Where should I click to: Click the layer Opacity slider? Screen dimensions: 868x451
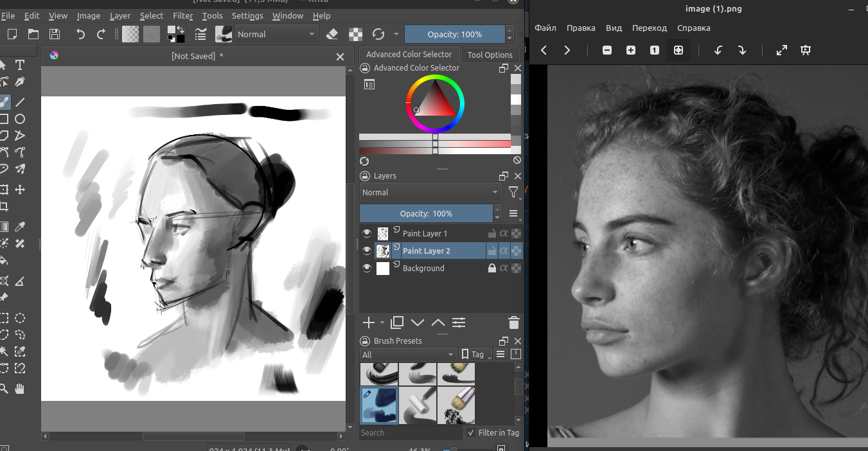point(426,213)
